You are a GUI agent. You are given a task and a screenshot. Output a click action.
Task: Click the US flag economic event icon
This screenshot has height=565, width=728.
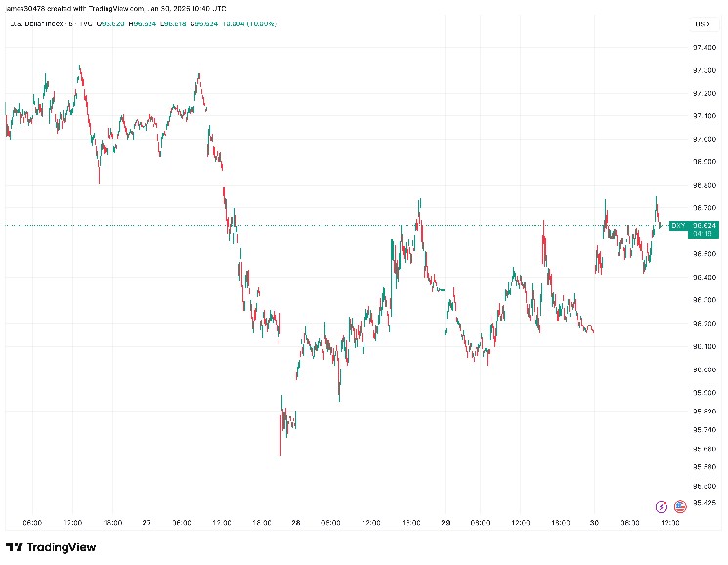680,506
